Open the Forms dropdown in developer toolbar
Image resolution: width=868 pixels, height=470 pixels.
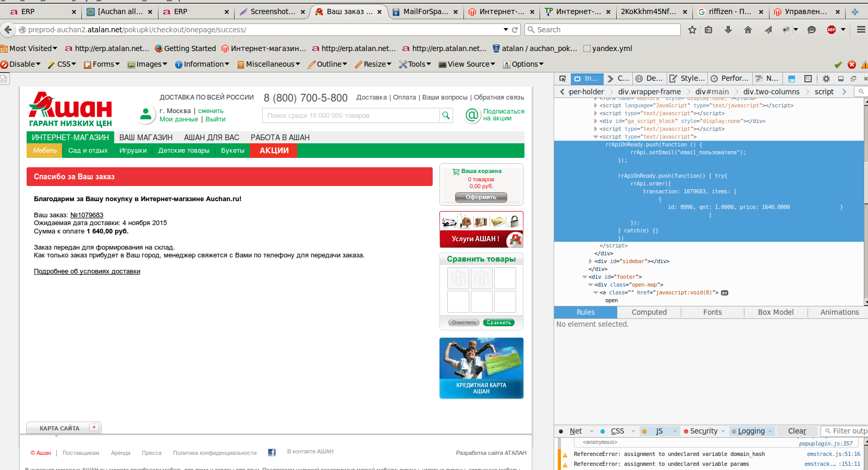pos(102,64)
